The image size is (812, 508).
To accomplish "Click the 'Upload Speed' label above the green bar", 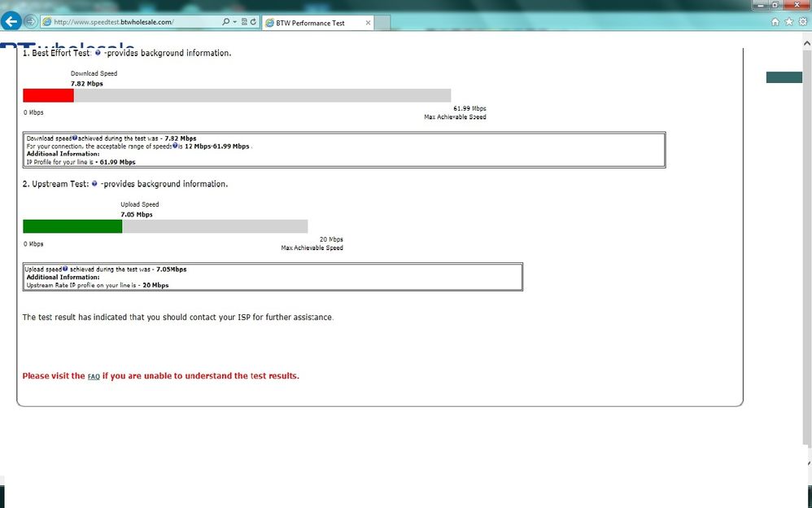I will tap(140, 205).
